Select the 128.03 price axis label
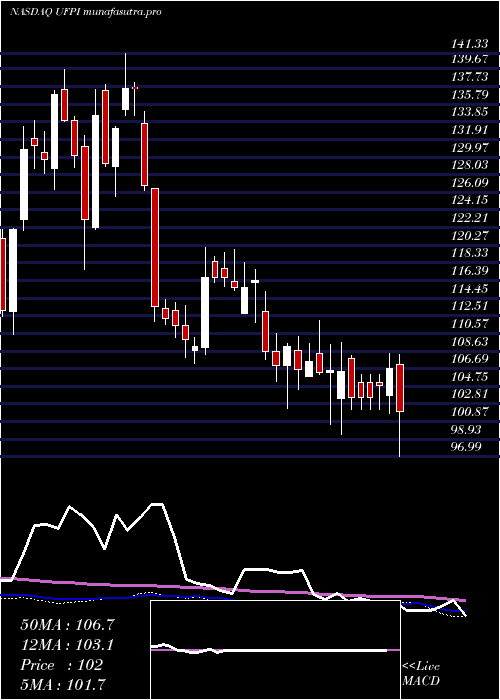 [470, 165]
